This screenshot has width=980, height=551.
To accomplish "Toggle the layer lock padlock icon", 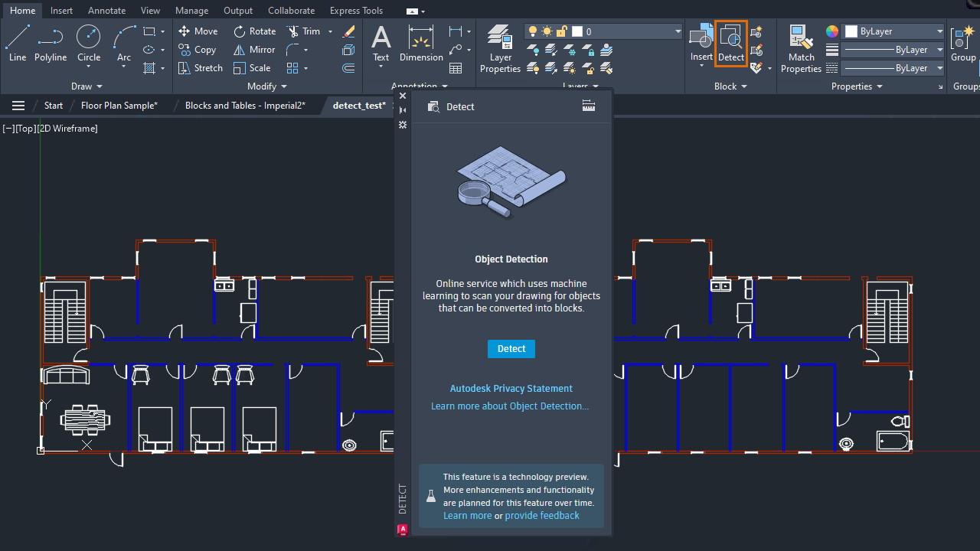I will (561, 31).
